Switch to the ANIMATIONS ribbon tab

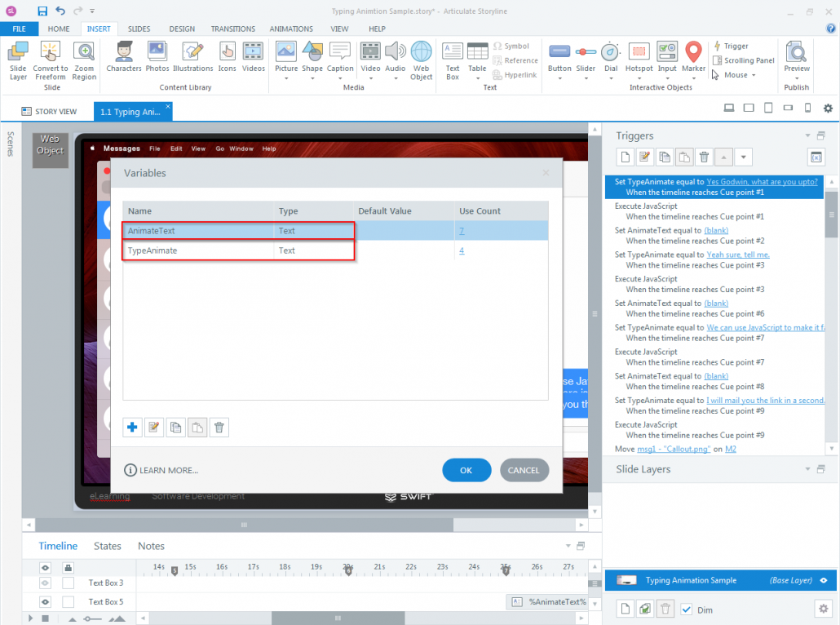pos(291,29)
